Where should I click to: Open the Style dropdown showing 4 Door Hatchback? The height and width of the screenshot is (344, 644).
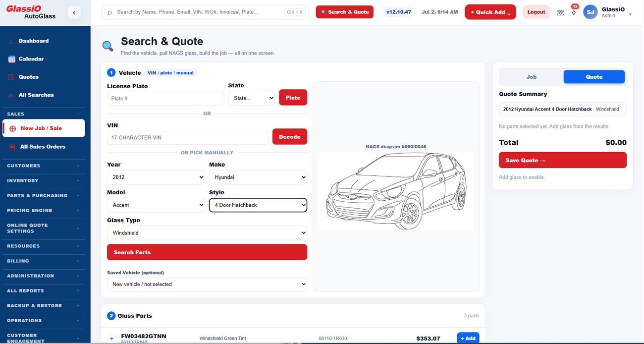pyautogui.click(x=258, y=205)
